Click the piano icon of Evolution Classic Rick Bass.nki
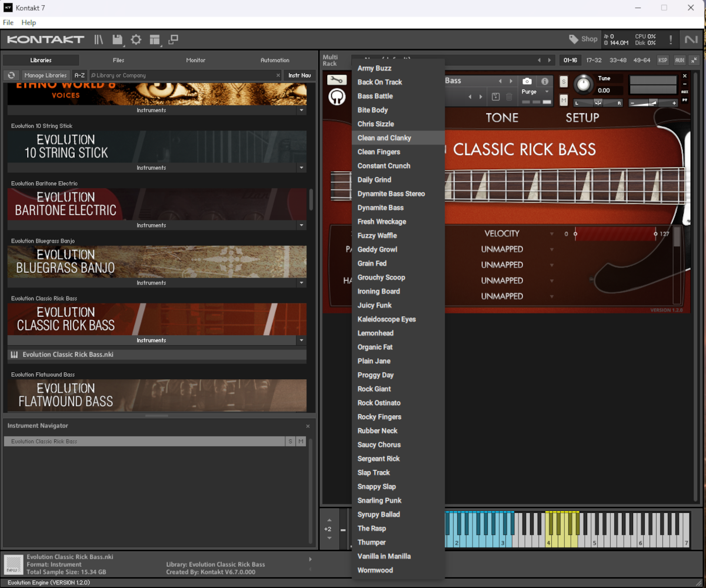The width and height of the screenshot is (706, 588). (14, 355)
